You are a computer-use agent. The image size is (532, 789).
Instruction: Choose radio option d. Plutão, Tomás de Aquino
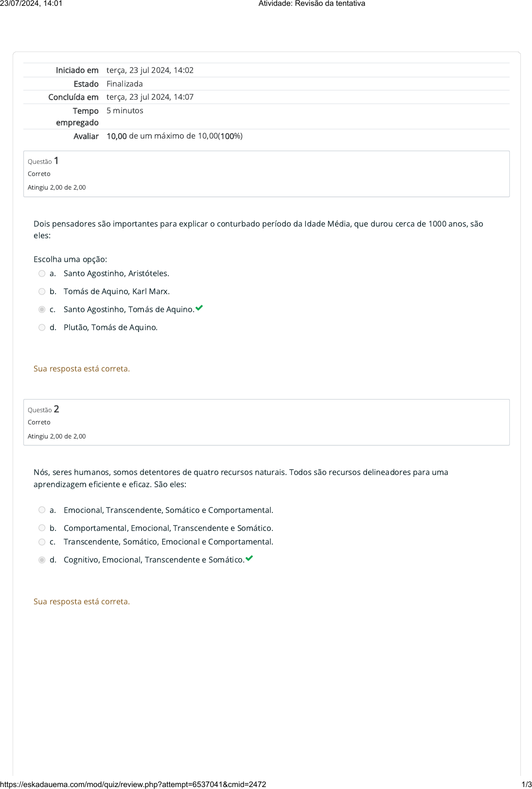click(42, 328)
